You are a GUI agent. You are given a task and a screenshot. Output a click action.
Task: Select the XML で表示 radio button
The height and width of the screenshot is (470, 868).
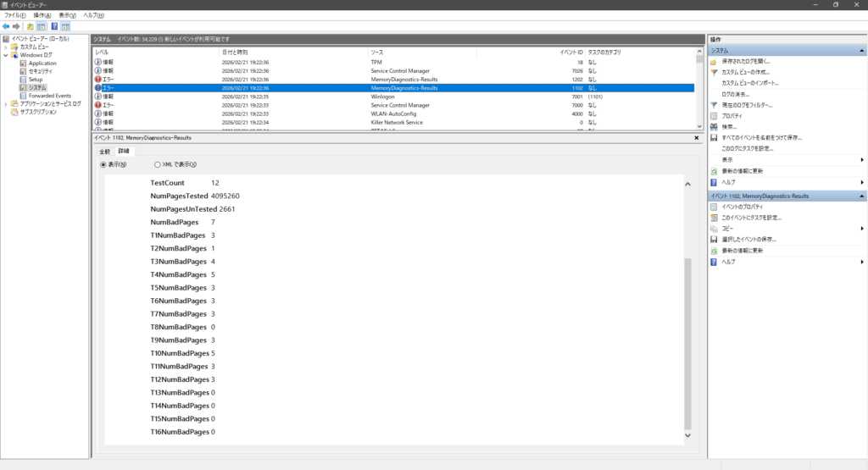157,164
